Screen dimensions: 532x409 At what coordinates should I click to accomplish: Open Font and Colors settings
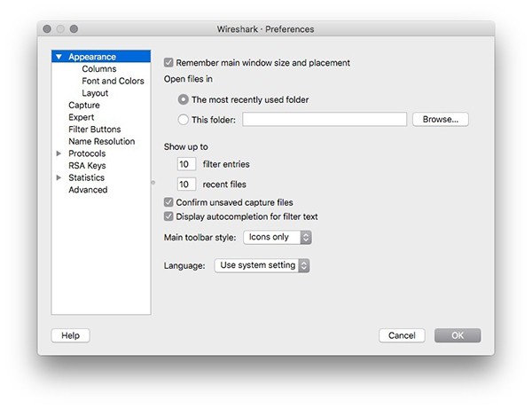113,81
